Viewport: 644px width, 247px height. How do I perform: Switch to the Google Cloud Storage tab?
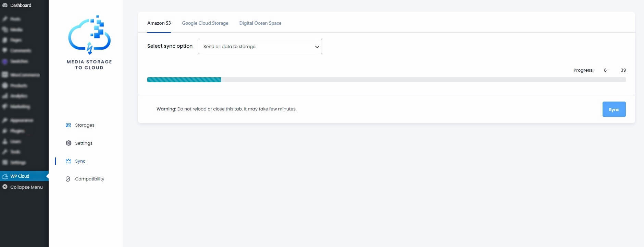pos(205,23)
